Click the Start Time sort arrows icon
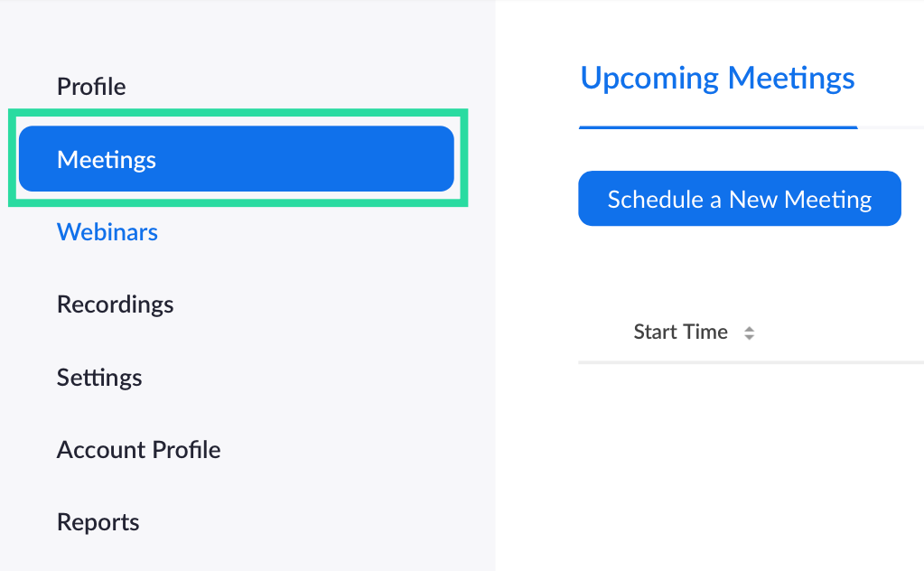The image size is (924, 571). (749, 333)
